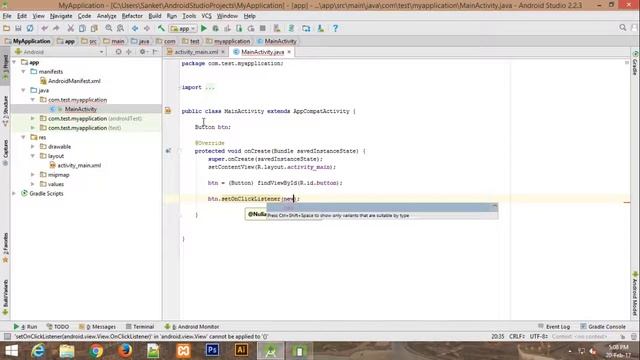The height and width of the screenshot is (360, 640).
Task: Open the Event Log panel
Action: (x=554, y=327)
